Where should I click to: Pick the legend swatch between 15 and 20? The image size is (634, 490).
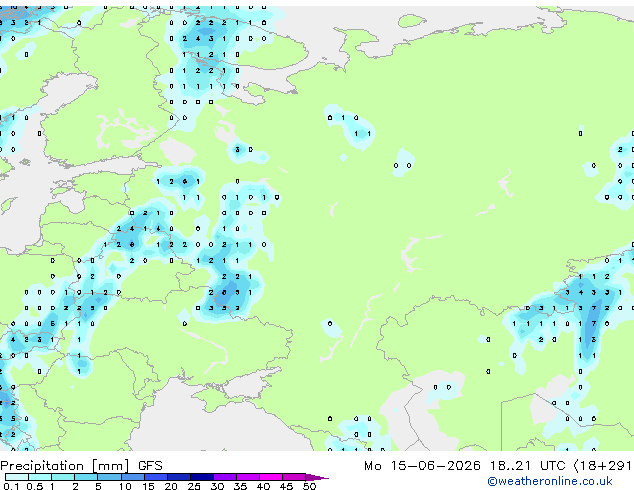click(x=155, y=477)
